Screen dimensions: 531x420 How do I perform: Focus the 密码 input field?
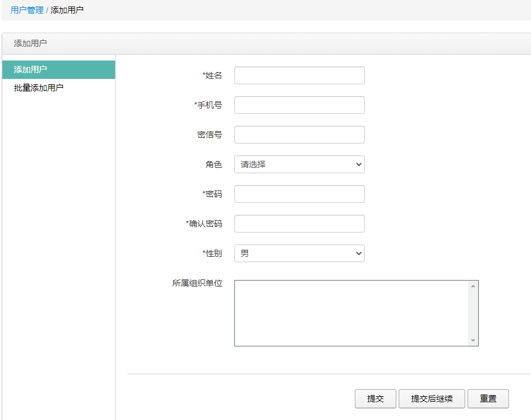(299, 194)
